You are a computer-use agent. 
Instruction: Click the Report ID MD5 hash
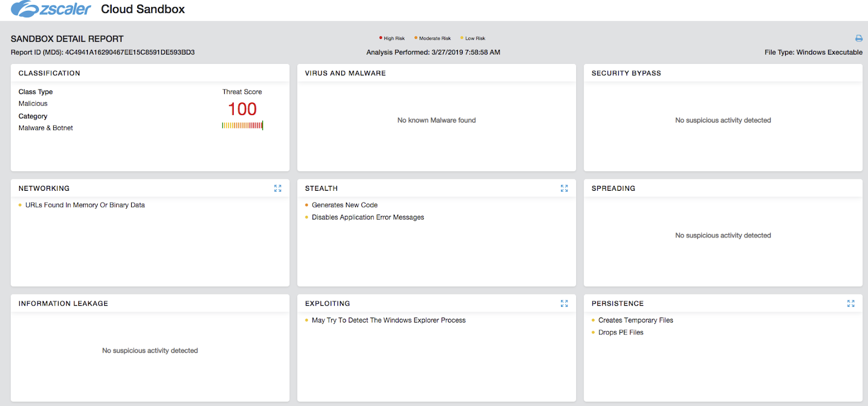coord(130,53)
